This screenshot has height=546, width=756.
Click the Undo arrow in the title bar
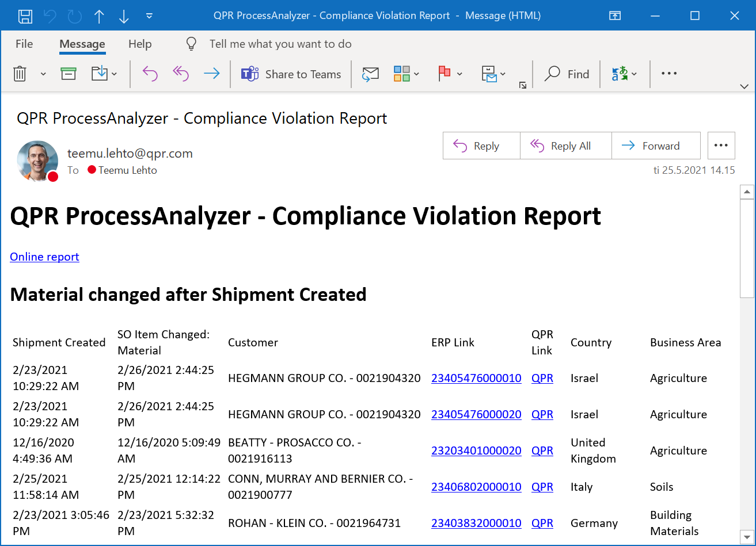(50, 16)
